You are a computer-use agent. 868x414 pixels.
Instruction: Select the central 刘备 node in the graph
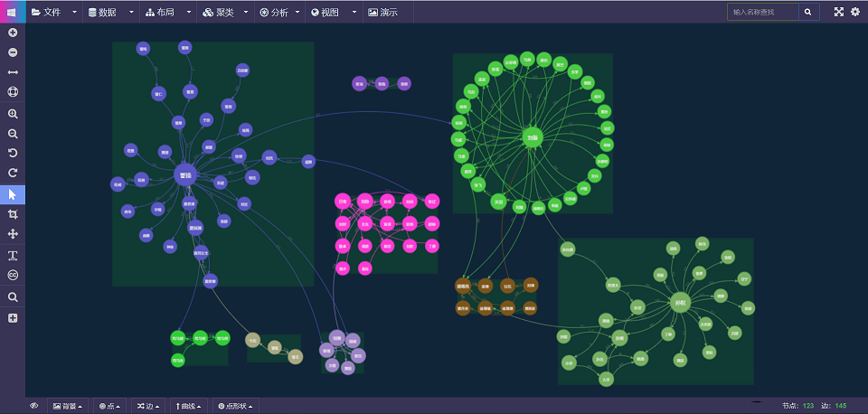point(533,137)
